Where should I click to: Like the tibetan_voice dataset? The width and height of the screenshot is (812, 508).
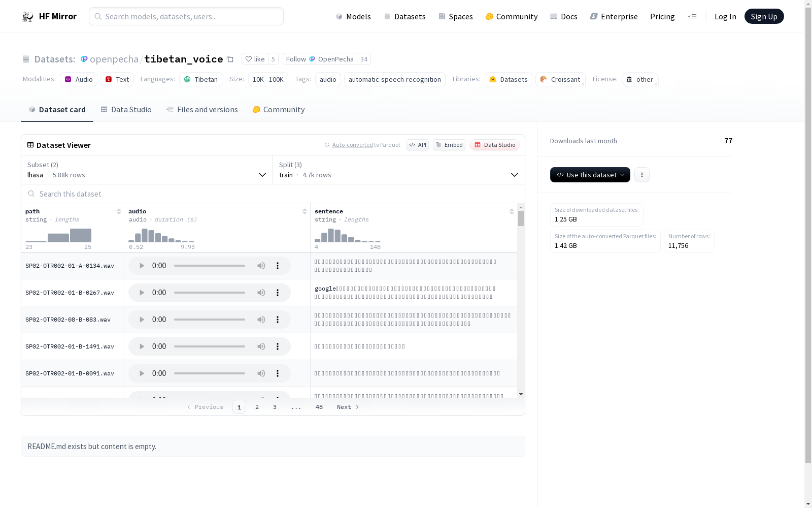pos(255,59)
